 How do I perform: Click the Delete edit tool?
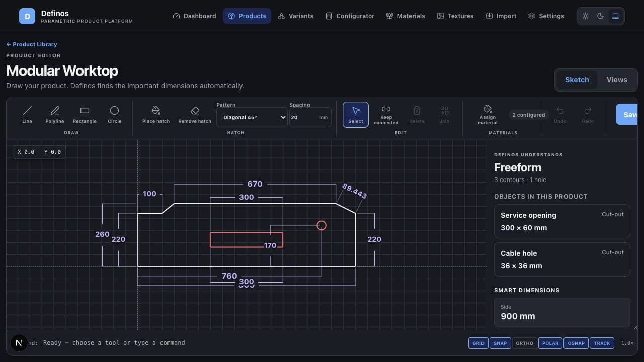417,115
